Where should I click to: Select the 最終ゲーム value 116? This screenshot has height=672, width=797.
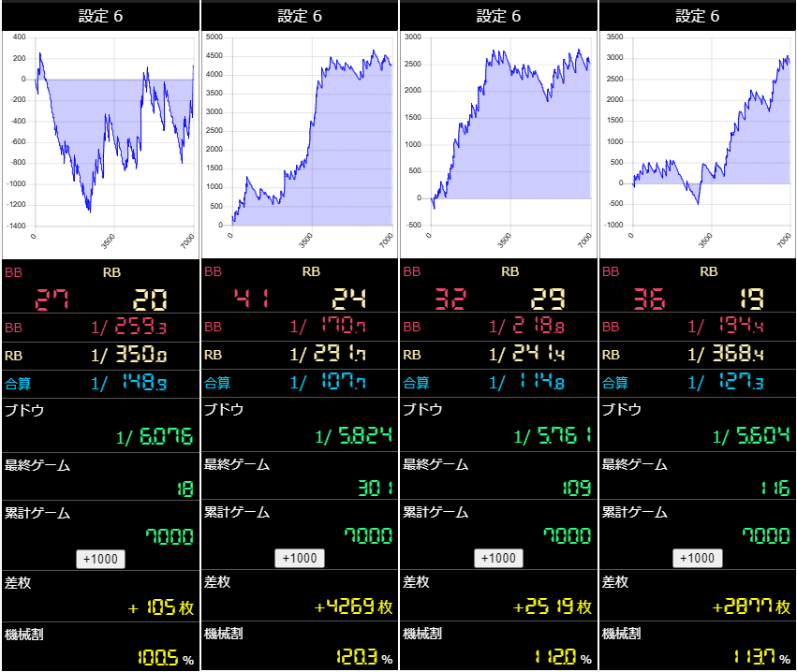point(775,489)
